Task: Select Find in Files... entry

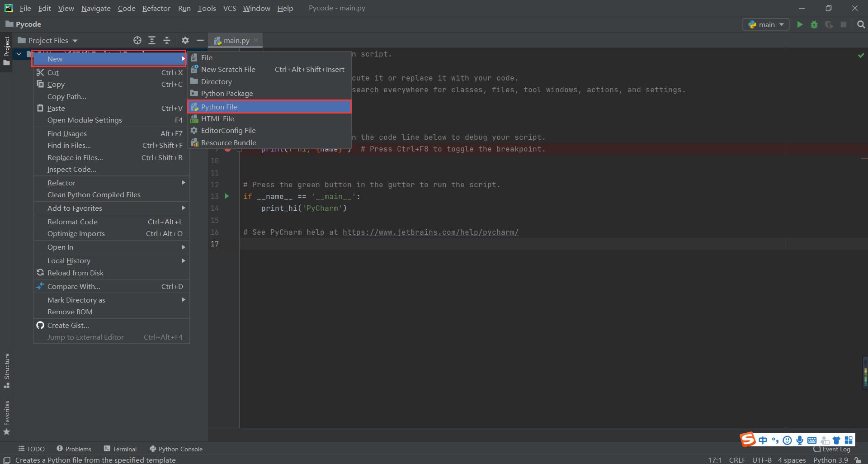Action: pyautogui.click(x=111, y=145)
